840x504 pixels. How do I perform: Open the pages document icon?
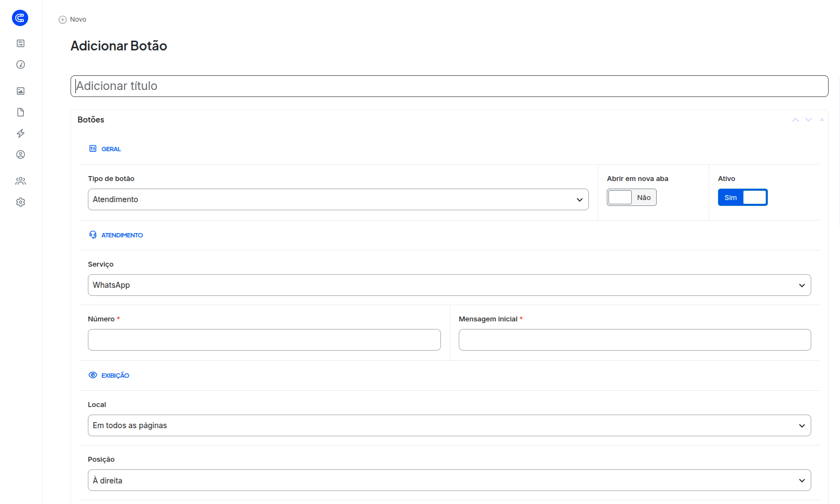(x=21, y=112)
